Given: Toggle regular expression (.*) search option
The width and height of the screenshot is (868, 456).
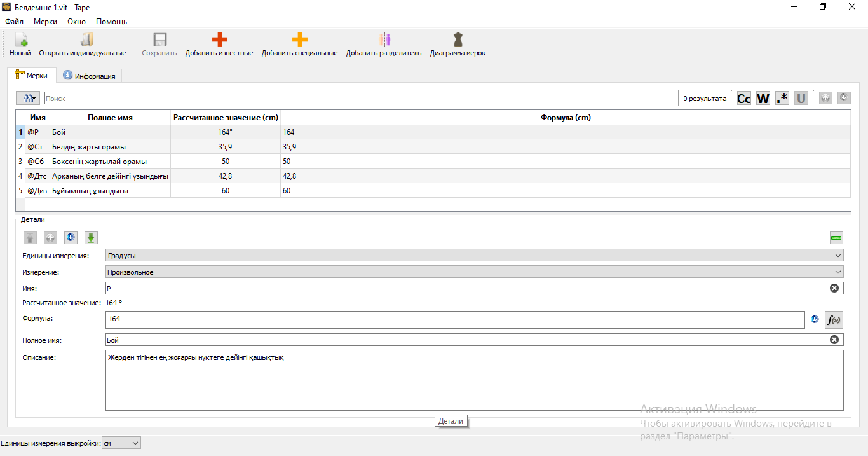Looking at the screenshot, I should (x=782, y=98).
